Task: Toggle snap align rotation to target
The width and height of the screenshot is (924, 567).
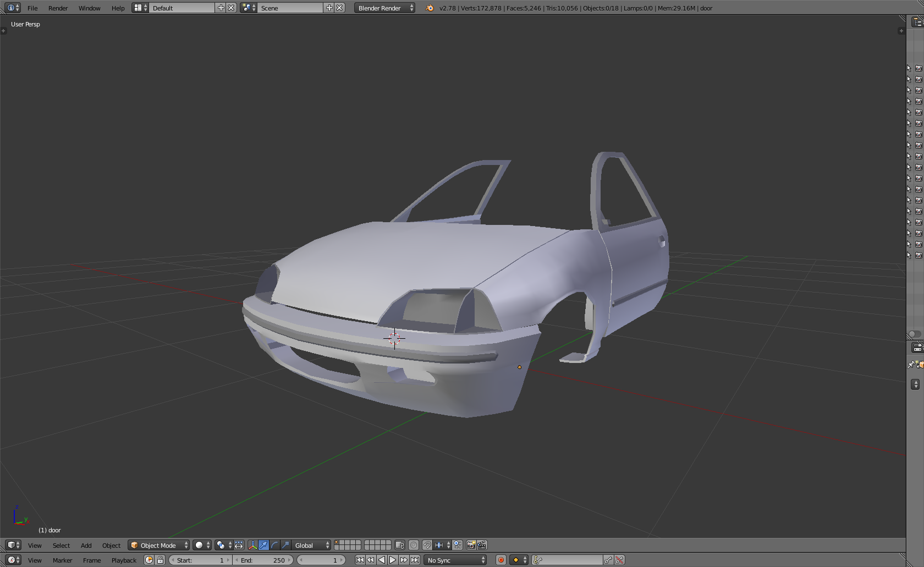Action: tap(458, 545)
